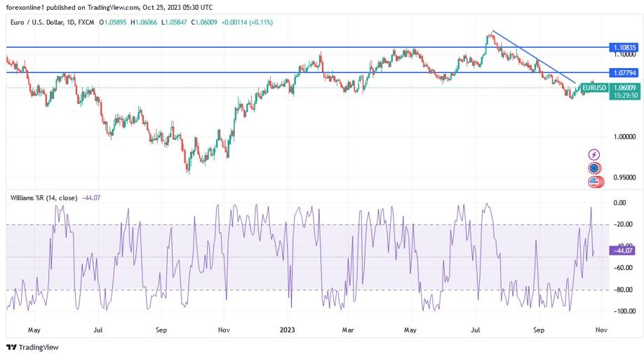Click the -80.00 Williams %R scale label
Image resolution: width=644 pixels, height=357 pixels.
[620, 290]
